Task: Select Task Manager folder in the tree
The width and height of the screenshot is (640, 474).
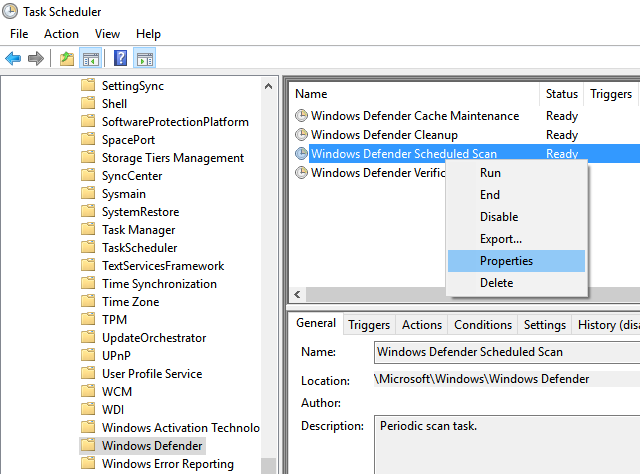Action: 138,229
